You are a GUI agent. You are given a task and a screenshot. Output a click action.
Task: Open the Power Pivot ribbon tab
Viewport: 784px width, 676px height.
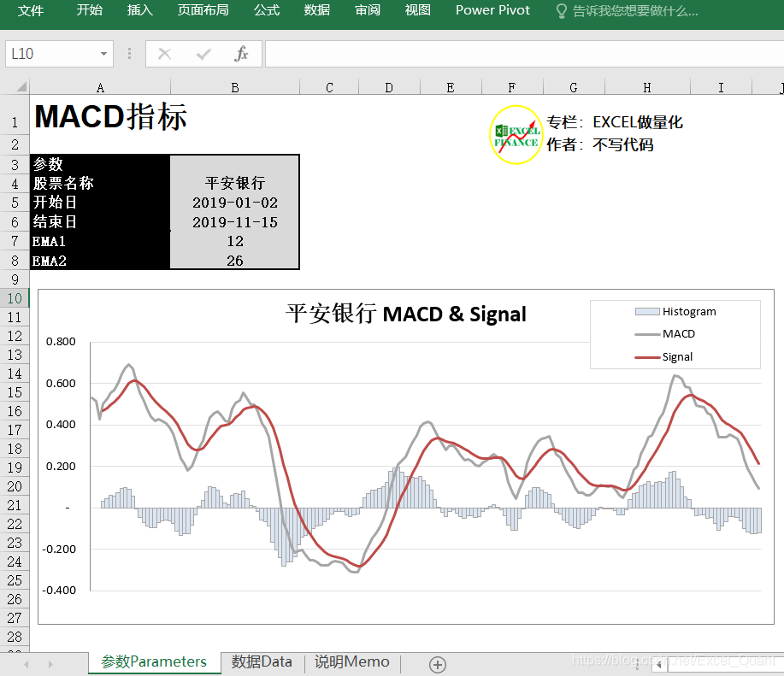pos(492,10)
